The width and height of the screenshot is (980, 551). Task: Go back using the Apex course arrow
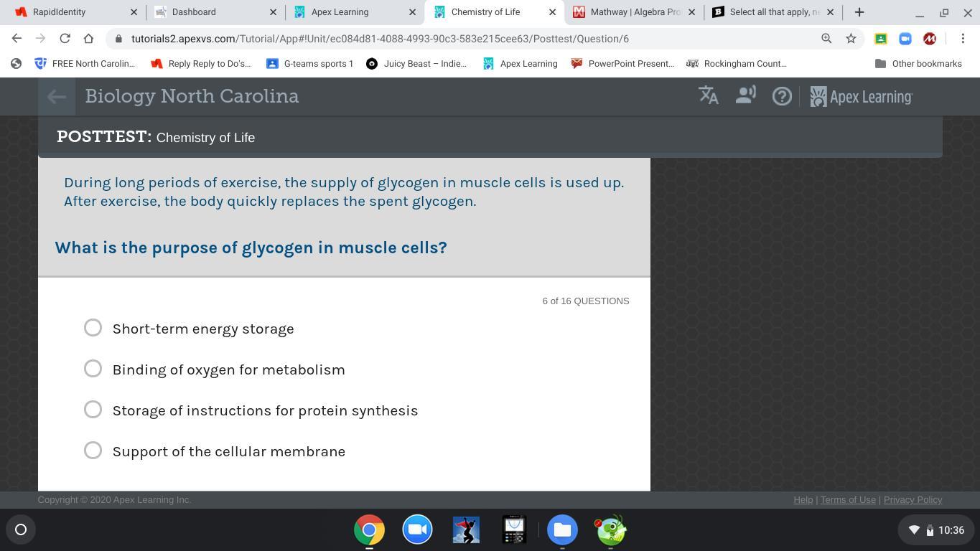point(57,96)
